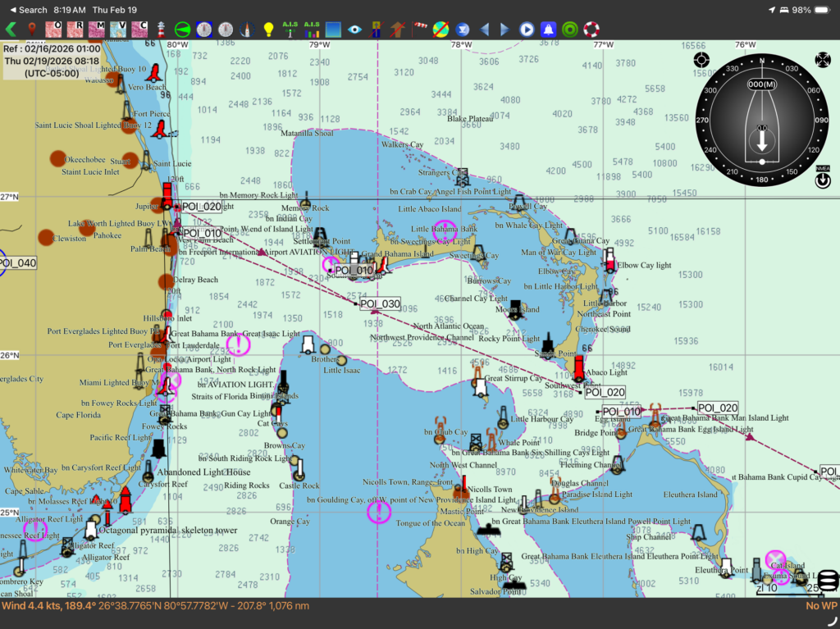This screenshot has height=629, width=840.
Task: Open the layers stack at bottom right
Action: pos(829,581)
